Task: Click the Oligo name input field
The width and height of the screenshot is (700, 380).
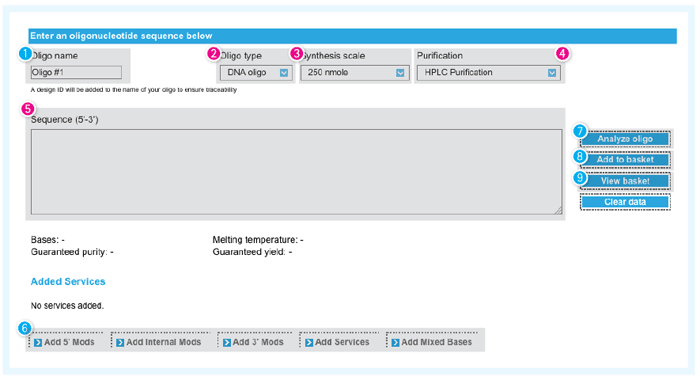Action: tap(76, 72)
